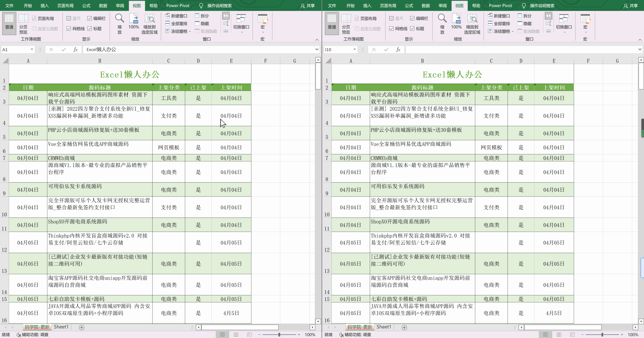Image resolution: width=644 pixels, height=338 pixels.
Task: Click 100% zoom icon in left window
Action: (134, 18)
